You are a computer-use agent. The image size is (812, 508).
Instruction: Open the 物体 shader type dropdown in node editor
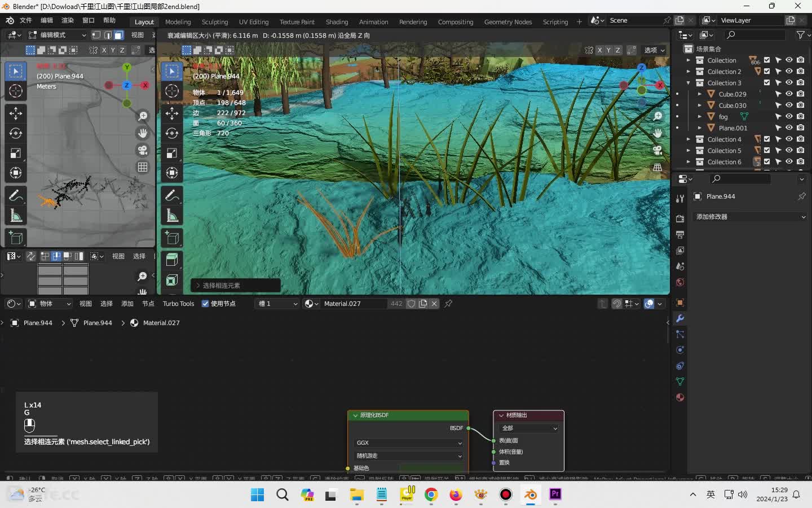click(50, 304)
